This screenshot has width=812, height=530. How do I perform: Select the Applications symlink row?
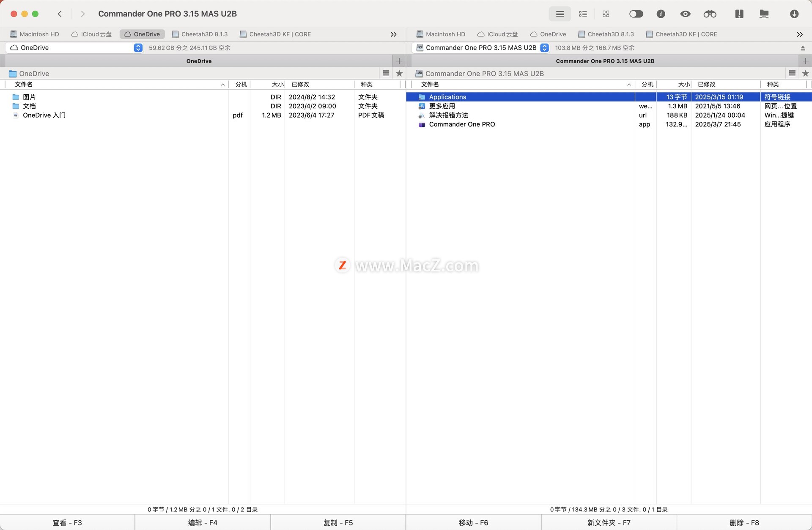pyautogui.click(x=609, y=97)
